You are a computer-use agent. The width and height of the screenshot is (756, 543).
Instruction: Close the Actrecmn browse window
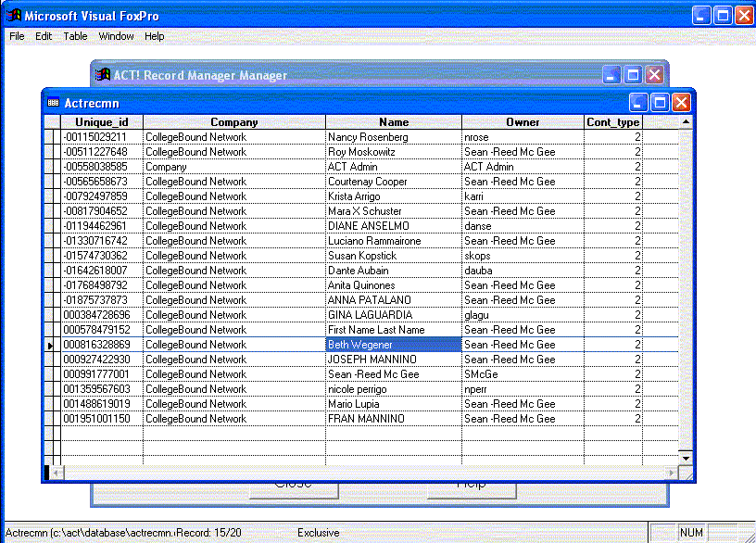click(x=681, y=102)
